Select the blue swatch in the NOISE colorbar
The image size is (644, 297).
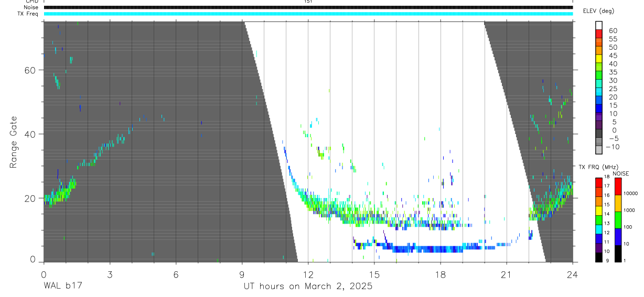tap(618, 237)
